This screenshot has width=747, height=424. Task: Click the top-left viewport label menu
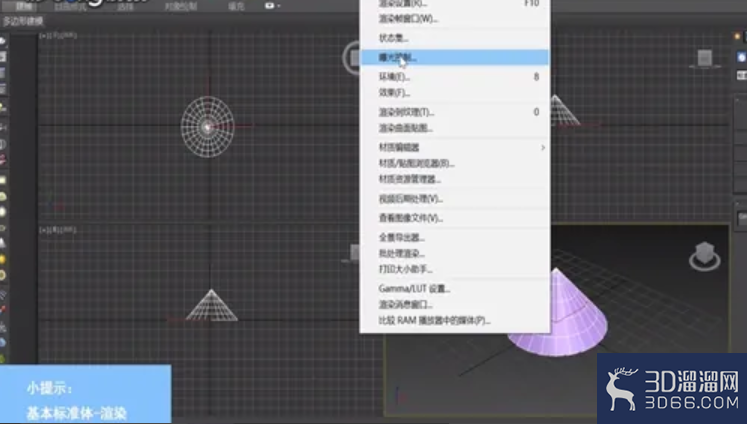pos(58,35)
